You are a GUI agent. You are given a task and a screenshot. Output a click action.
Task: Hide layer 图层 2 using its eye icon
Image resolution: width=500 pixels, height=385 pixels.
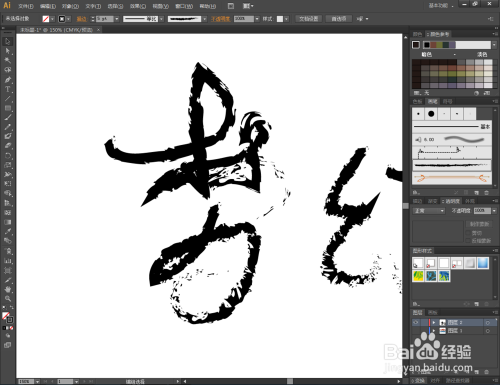pyautogui.click(x=416, y=322)
